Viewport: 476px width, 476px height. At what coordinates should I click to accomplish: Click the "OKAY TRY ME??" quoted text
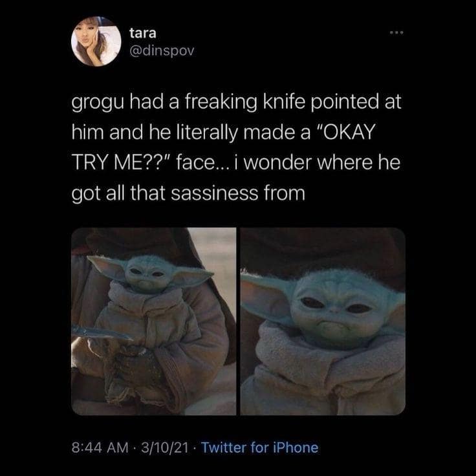coord(223,147)
